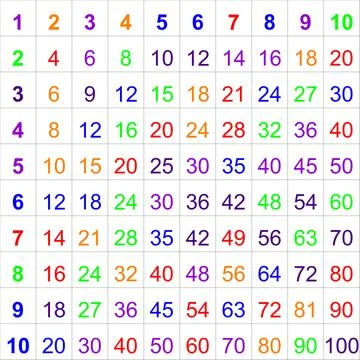The width and height of the screenshot is (360, 360).
Task: Select the dark 12 in row 2
Action: coord(198,58)
